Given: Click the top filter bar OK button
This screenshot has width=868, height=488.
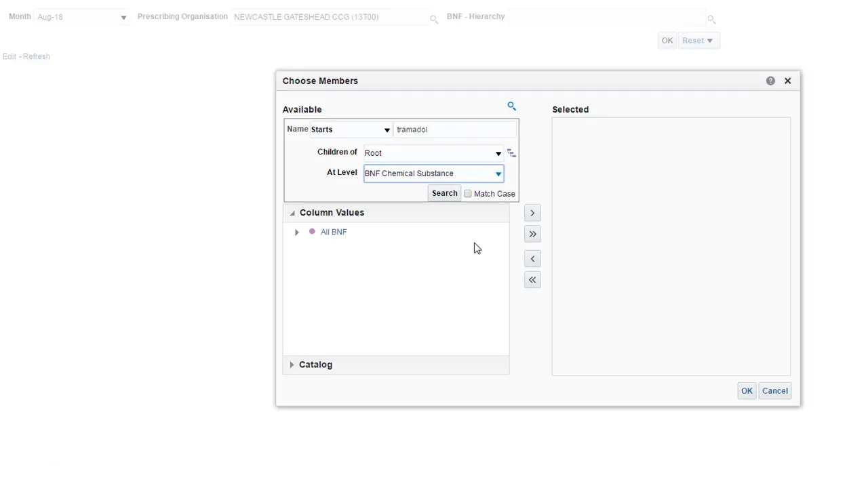Looking at the screenshot, I should point(667,41).
